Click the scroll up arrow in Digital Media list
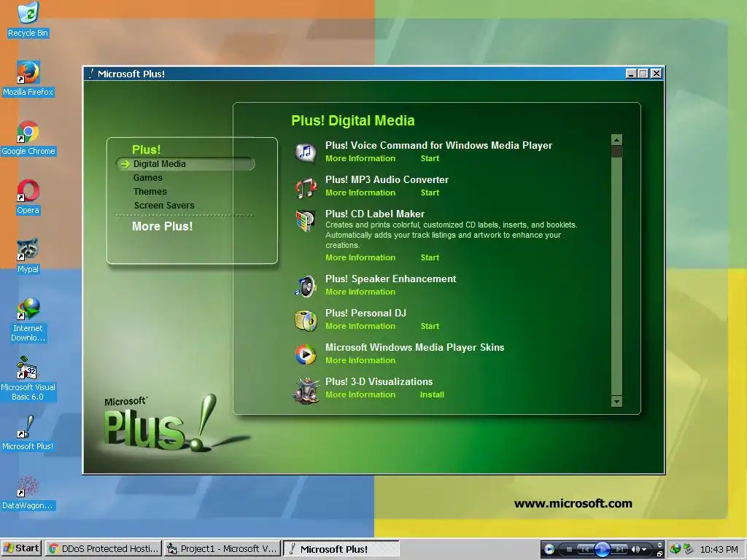The width and height of the screenshot is (747, 560). click(616, 139)
